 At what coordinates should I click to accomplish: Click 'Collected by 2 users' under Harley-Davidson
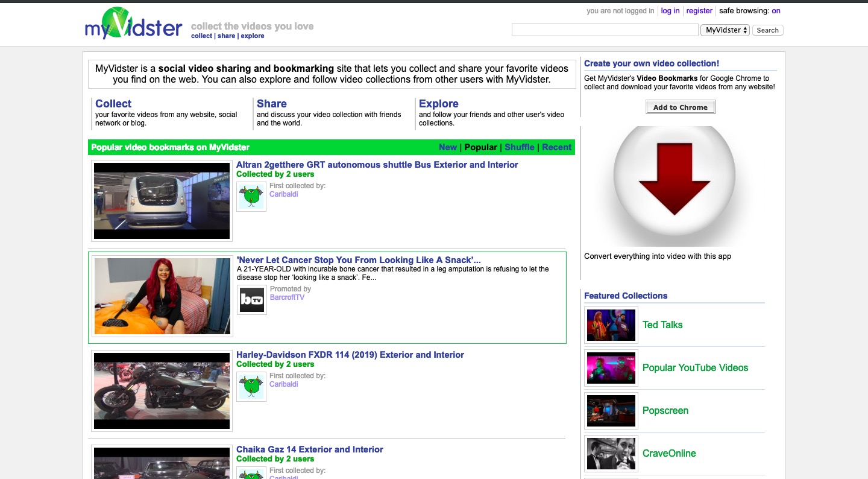275,364
